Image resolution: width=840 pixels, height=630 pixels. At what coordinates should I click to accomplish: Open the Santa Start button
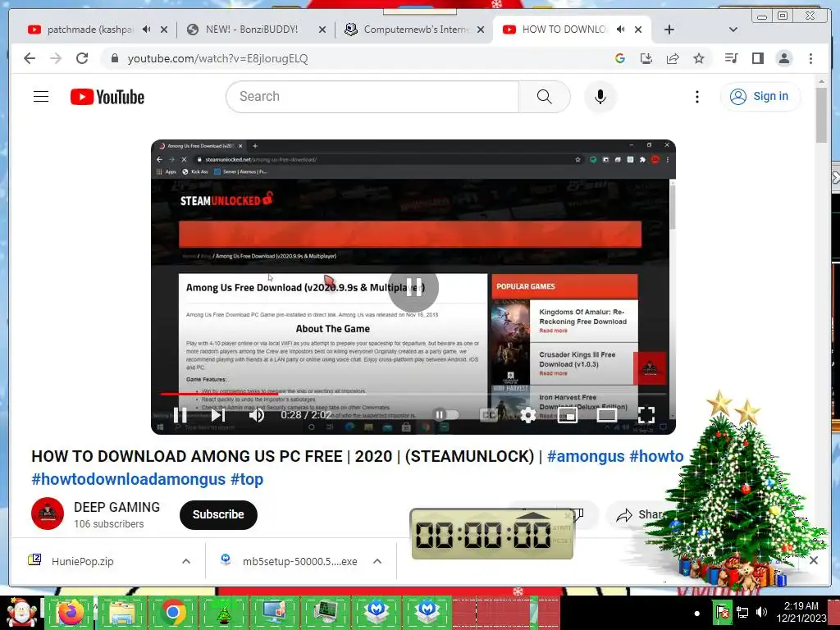coord(21,613)
